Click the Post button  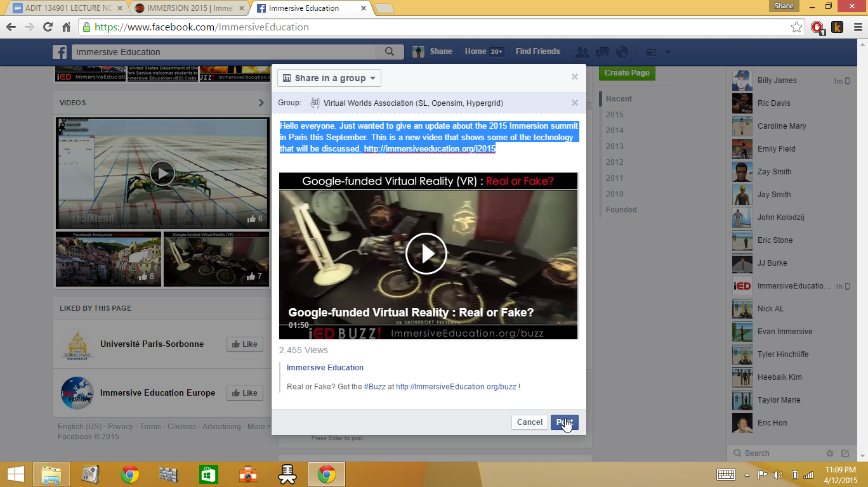pyautogui.click(x=565, y=422)
